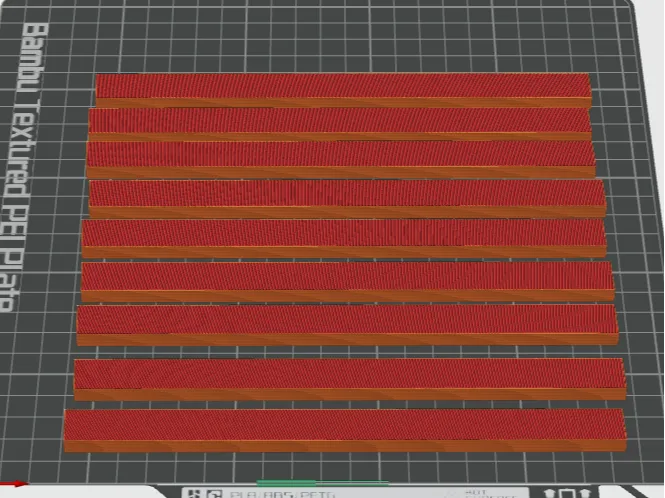This screenshot has height=498, width=665.
Task: Click the first icon on the plate's bottom label
Action: (x=194, y=494)
